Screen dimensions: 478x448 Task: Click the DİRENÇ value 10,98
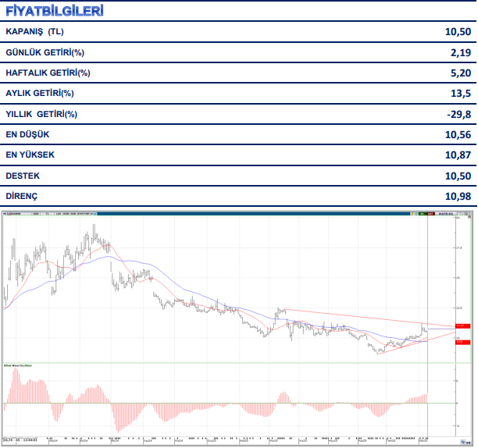coord(458,196)
